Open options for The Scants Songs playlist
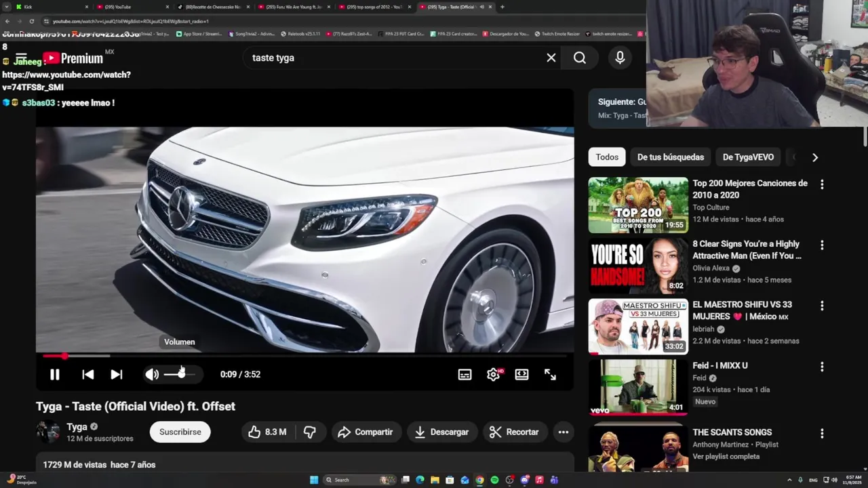868x488 pixels. (x=822, y=434)
